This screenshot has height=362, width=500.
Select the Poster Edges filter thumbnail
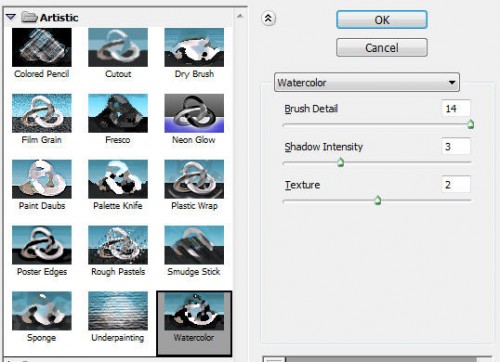[x=42, y=245]
